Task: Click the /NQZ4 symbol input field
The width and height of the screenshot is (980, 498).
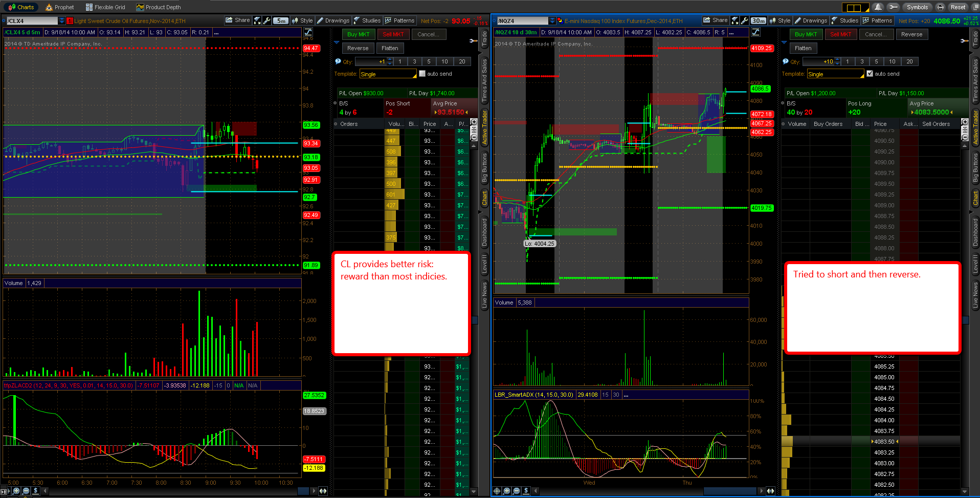Action: [x=522, y=21]
